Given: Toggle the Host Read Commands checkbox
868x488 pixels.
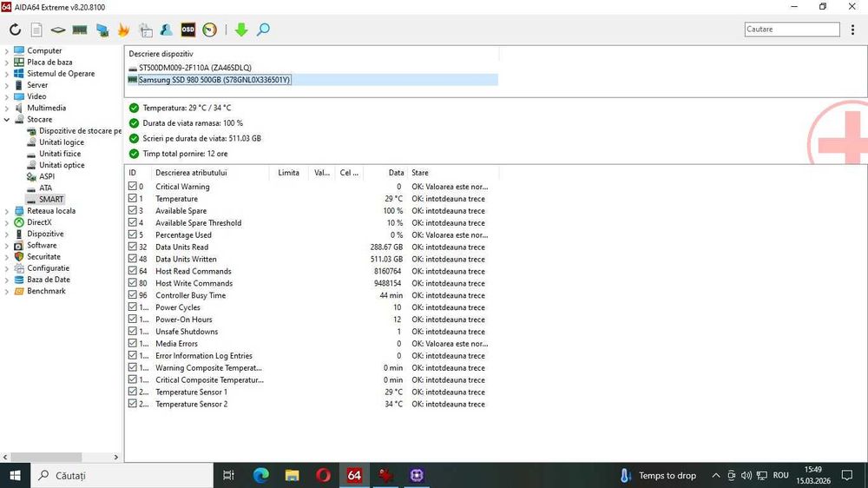Looking at the screenshot, I should (x=132, y=271).
